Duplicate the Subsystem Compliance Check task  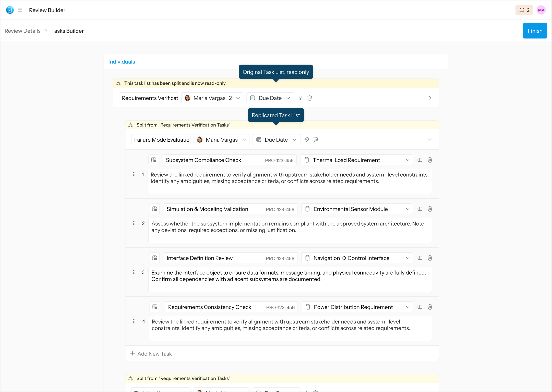419,160
